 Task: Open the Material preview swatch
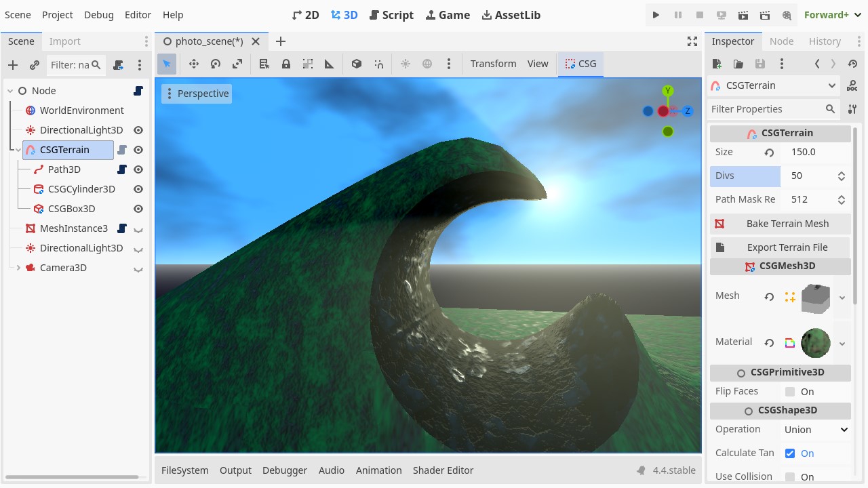[x=816, y=343]
